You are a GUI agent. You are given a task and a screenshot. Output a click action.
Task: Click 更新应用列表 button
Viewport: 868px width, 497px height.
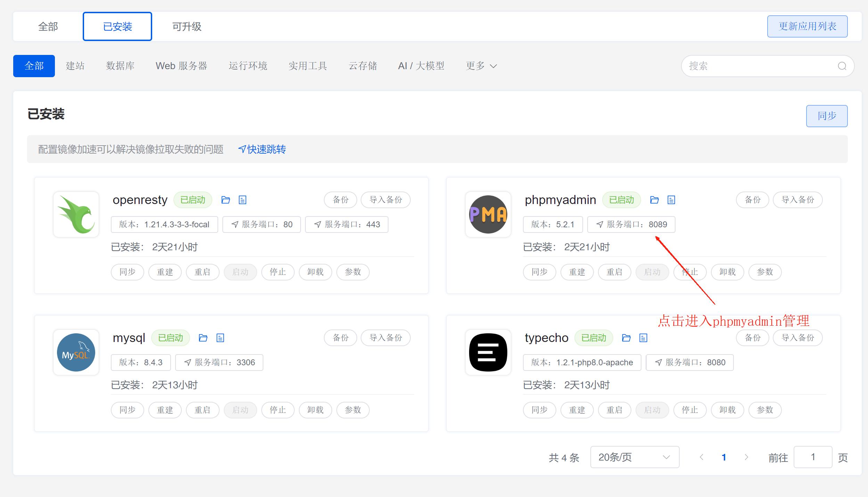click(807, 26)
